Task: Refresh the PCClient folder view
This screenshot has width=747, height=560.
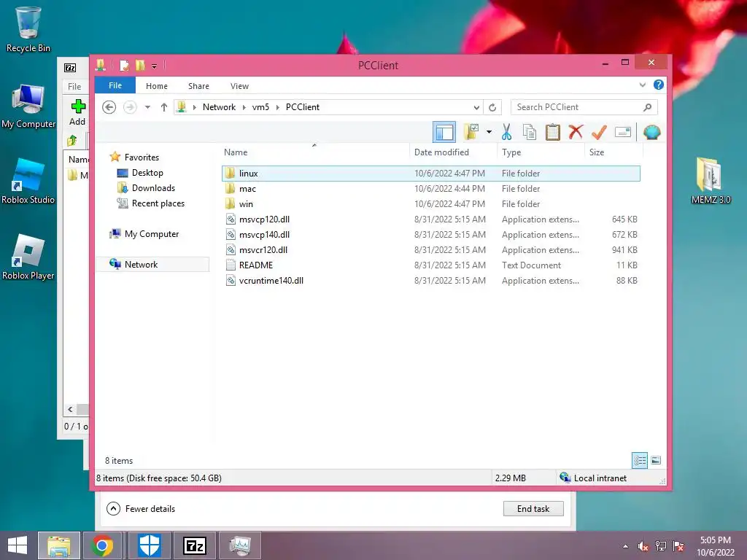Action: click(492, 108)
